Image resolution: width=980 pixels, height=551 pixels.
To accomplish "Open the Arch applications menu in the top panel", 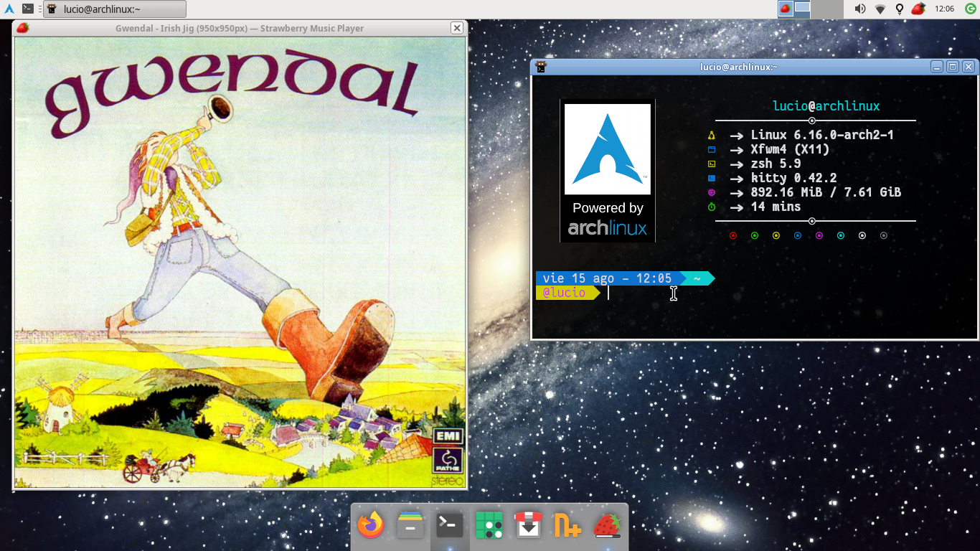I will (9, 9).
